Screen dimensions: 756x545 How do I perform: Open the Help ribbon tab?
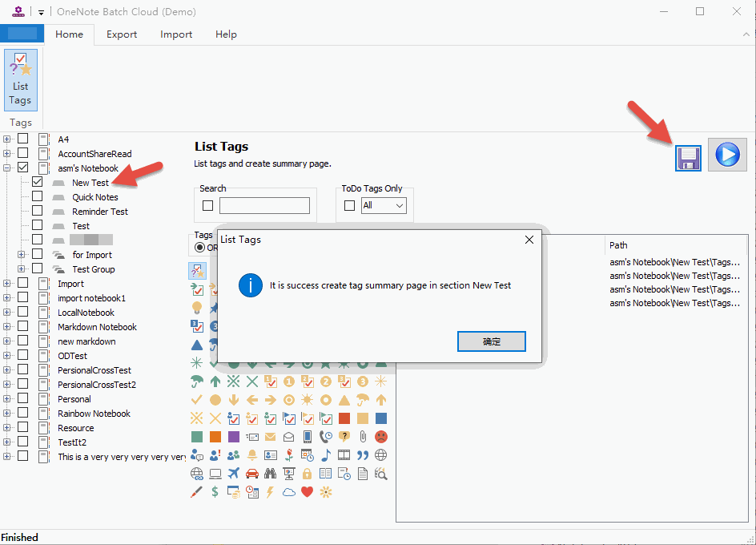click(226, 34)
